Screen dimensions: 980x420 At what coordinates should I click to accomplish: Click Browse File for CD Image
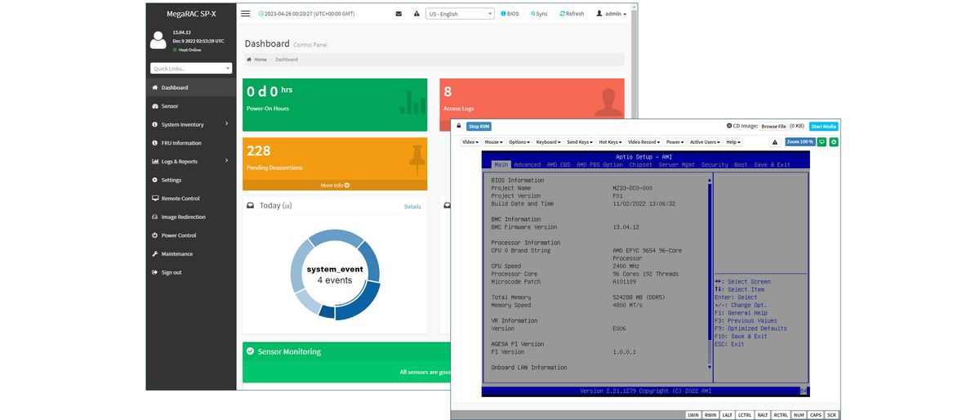[773, 127]
